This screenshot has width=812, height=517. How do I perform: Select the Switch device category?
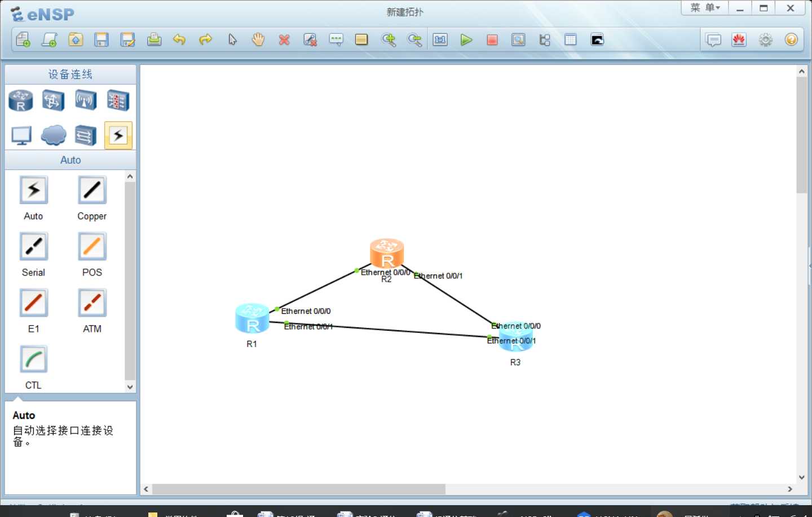point(53,100)
